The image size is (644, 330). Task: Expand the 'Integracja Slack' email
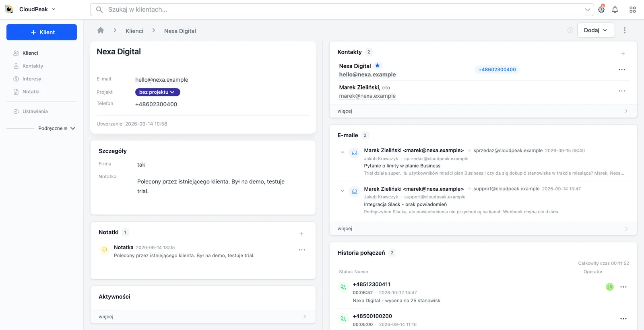coord(343,191)
